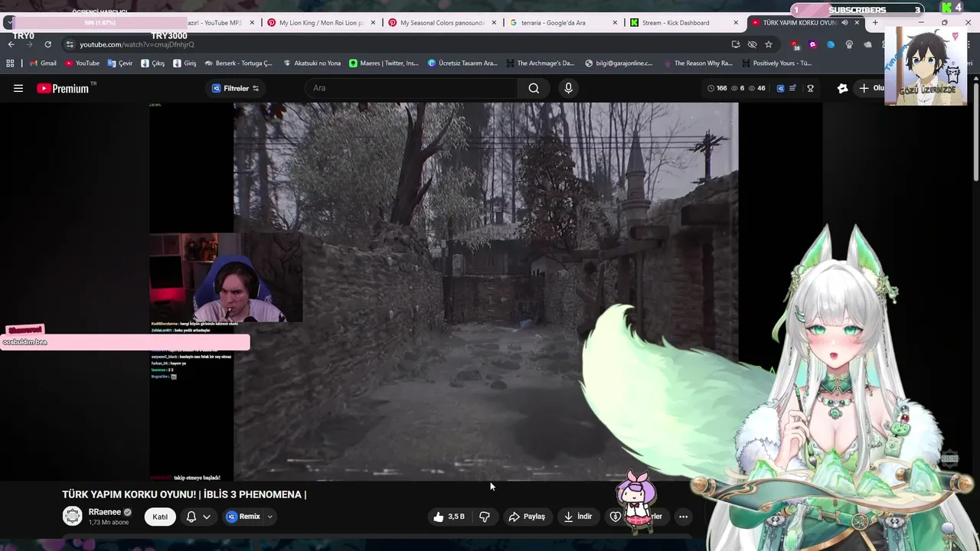The image size is (980, 551).
Task: Switch to My Lion King Pinterest tab
Action: pos(320,23)
